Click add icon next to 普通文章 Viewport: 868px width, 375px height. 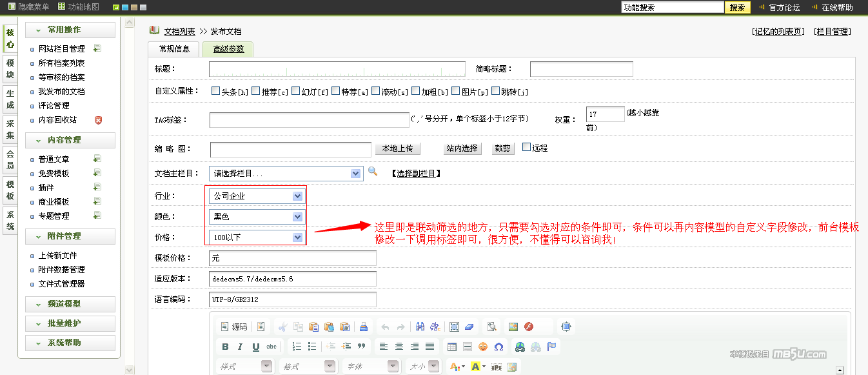click(97, 159)
